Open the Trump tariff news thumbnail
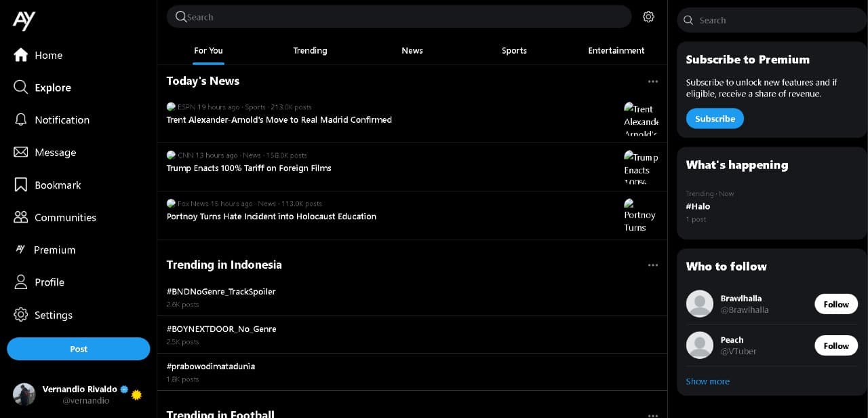This screenshot has width=868, height=418. click(x=640, y=167)
